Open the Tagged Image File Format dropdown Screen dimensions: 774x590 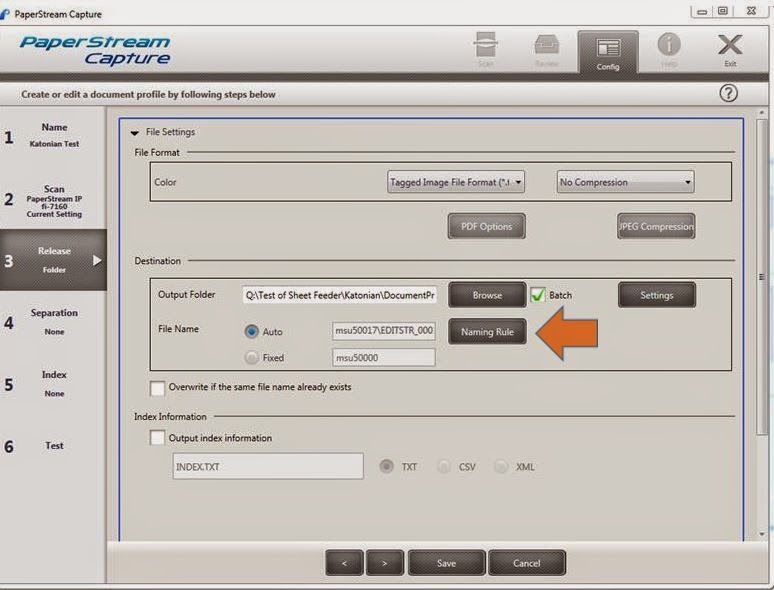pos(456,182)
